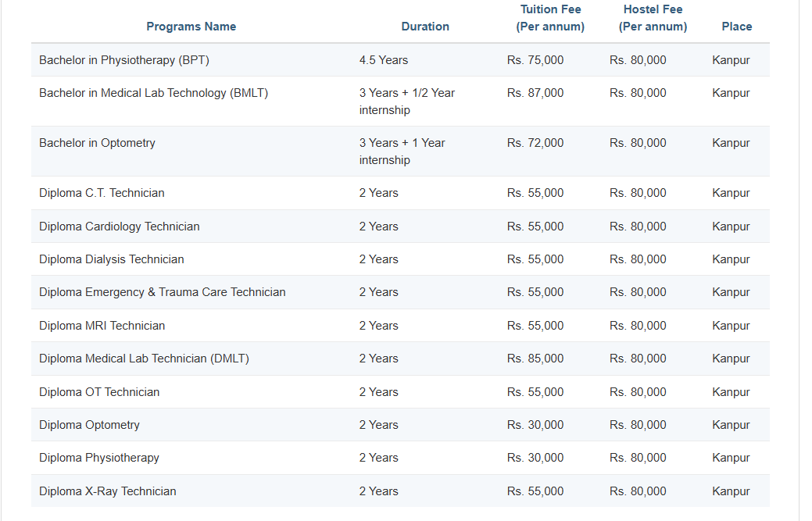Image resolution: width=812 pixels, height=521 pixels.
Task: Click the Hostel Fee (Per annum) header
Action: pyautogui.click(x=653, y=18)
